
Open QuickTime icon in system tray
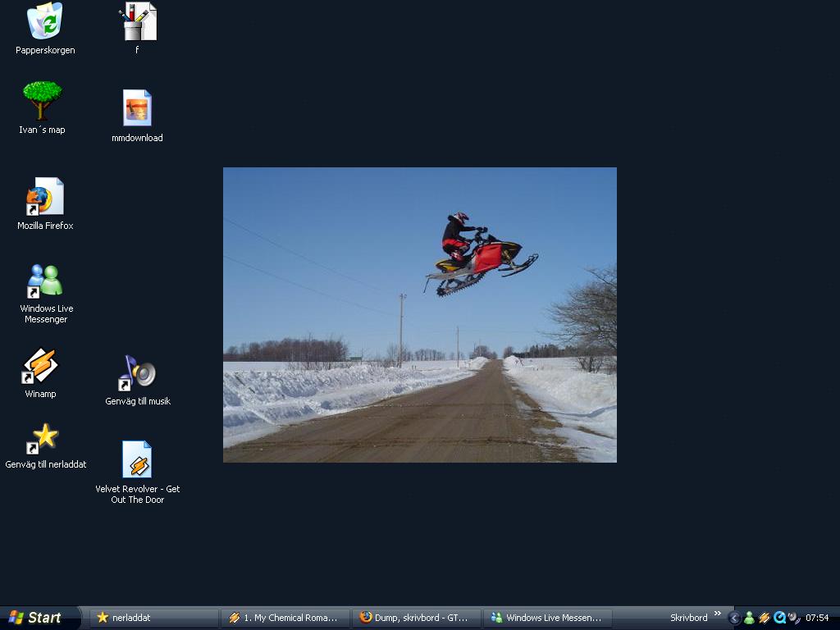click(x=779, y=618)
